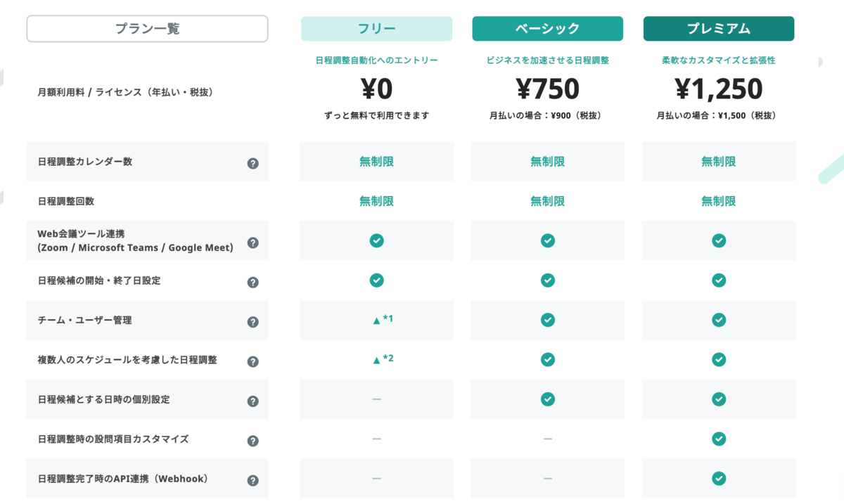844x504 pixels.
Task: Click the help icon for 日程調整完了時のAPI連携（Webhook）
Action: coord(253,479)
